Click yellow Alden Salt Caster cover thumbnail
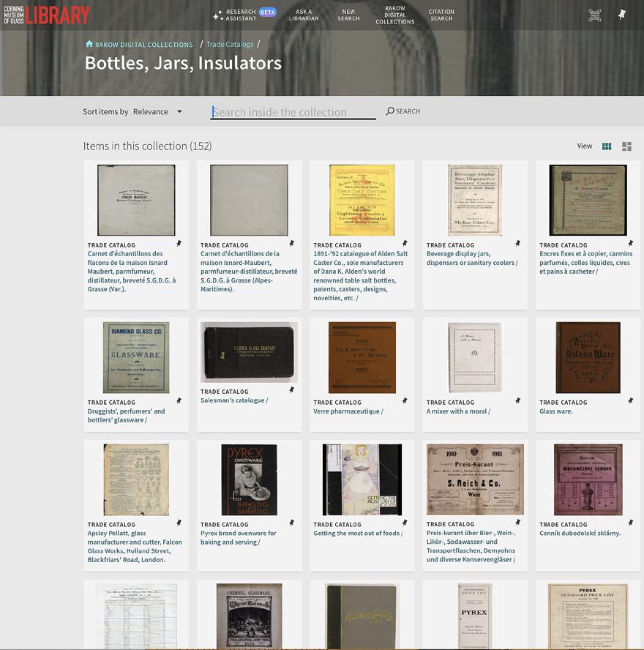 point(362,201)
